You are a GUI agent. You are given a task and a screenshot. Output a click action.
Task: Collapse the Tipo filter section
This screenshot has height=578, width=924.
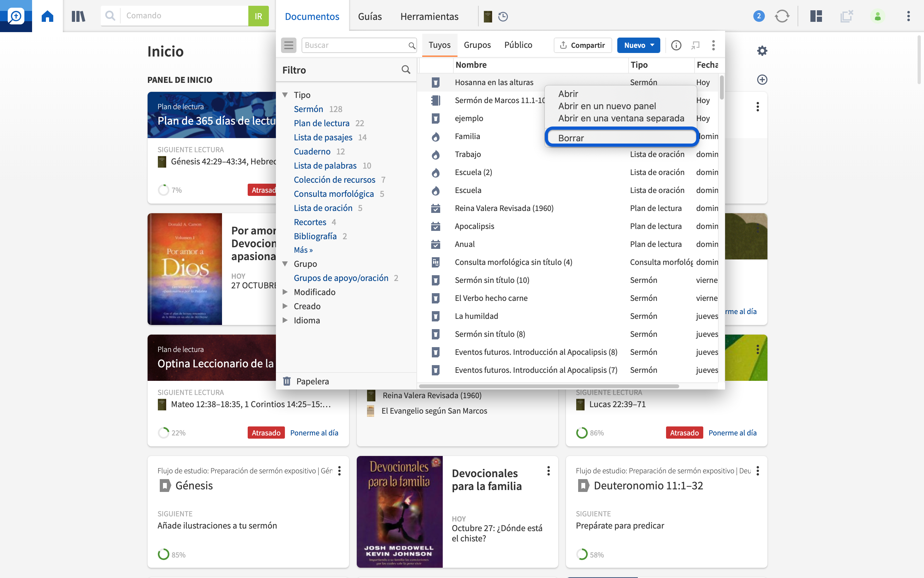point(285,95)
